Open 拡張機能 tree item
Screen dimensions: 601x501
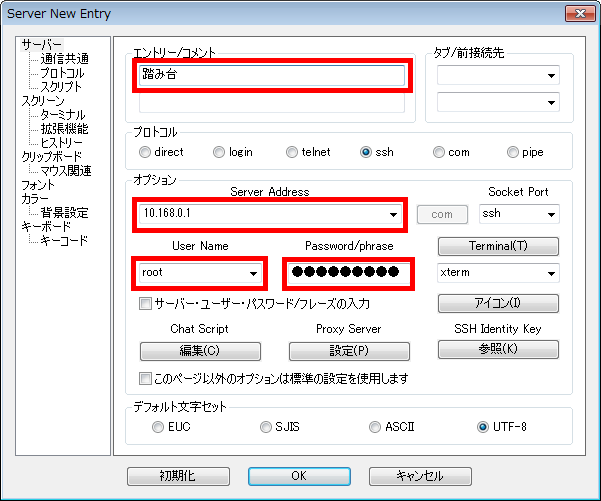(64, 128)
